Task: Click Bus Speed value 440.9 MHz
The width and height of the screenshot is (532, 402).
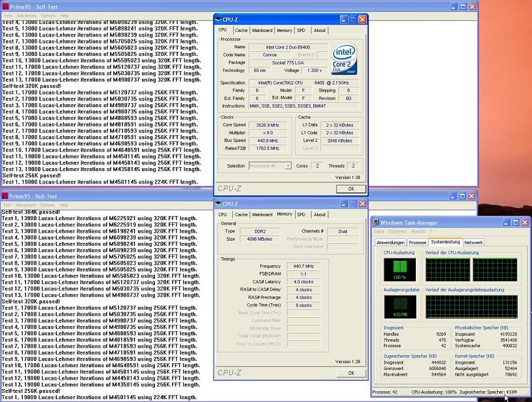Action: click(x=268, y=141)
